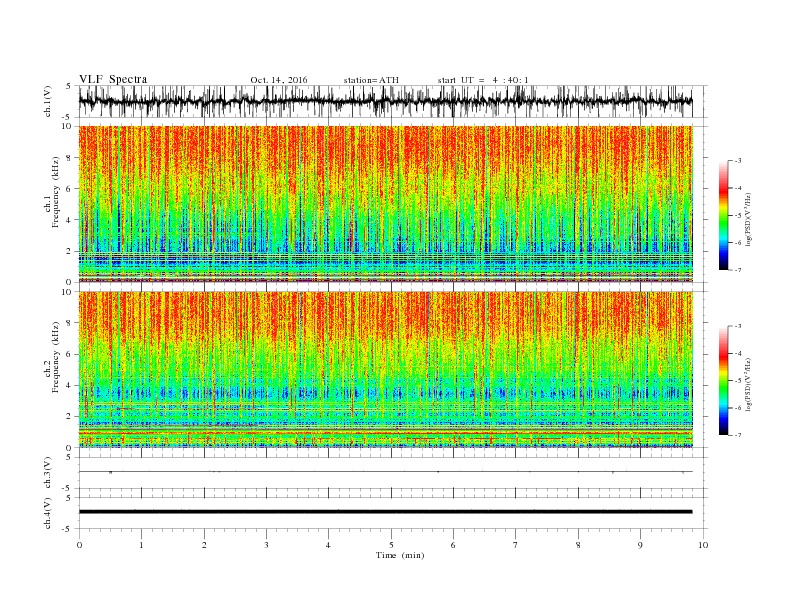This screenshot has width=792, height=612.
Task: Click the "-4" tick on ch.1 colorbar
Action: coord(737,188)
